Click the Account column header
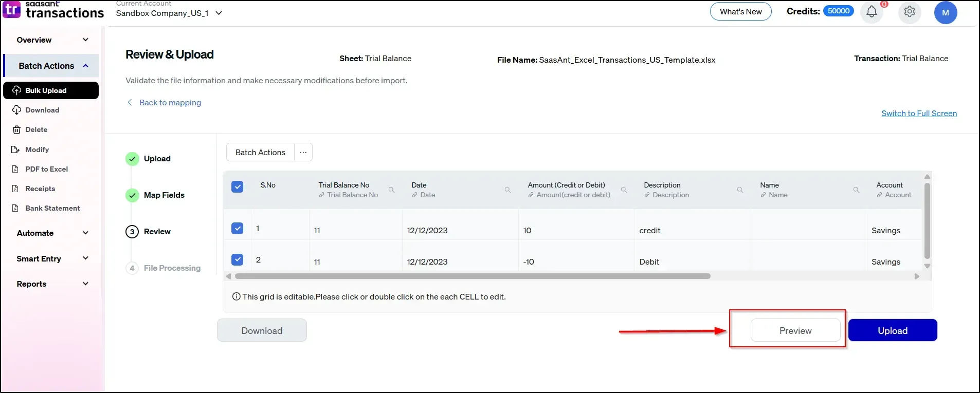 click(890, 185)
